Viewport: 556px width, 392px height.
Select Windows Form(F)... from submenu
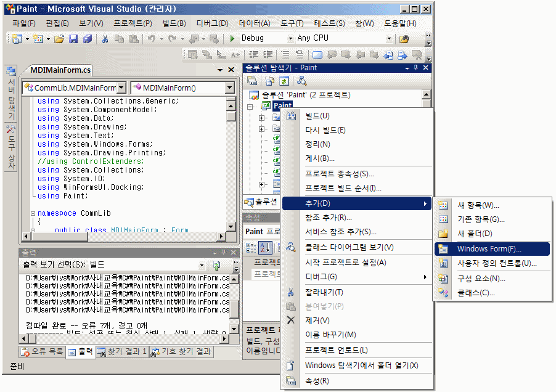coord(492,249)
